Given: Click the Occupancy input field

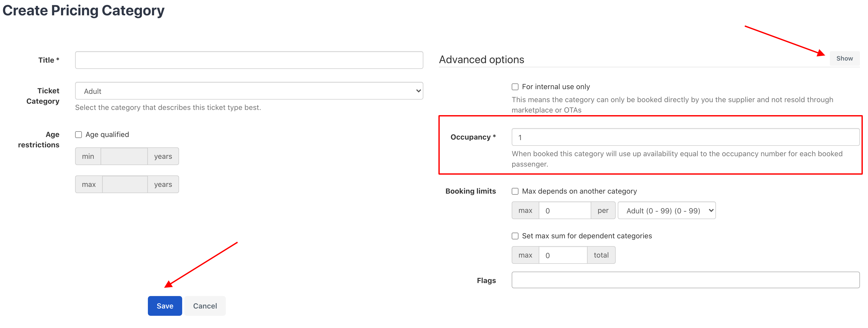Looking at the screenshot, I should tap(685, 137).
